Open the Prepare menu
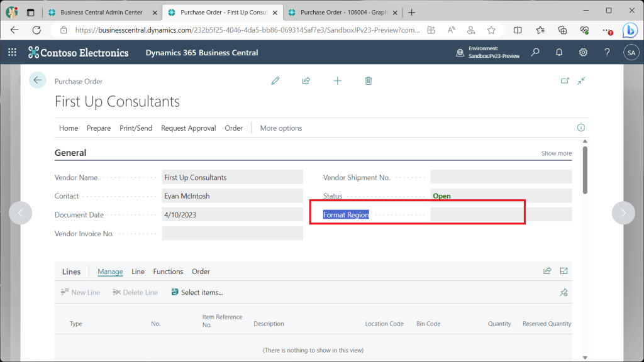644x362 pixels. coord(99,128)
